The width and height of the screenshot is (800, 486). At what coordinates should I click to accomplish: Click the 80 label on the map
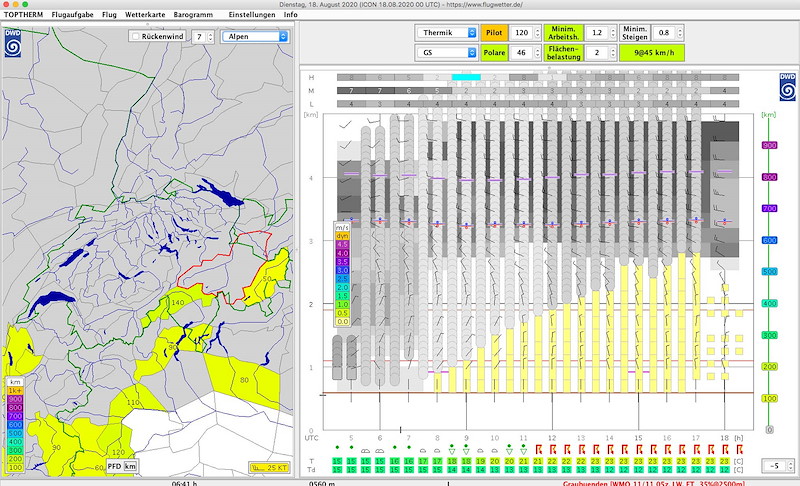coord(244,380)
